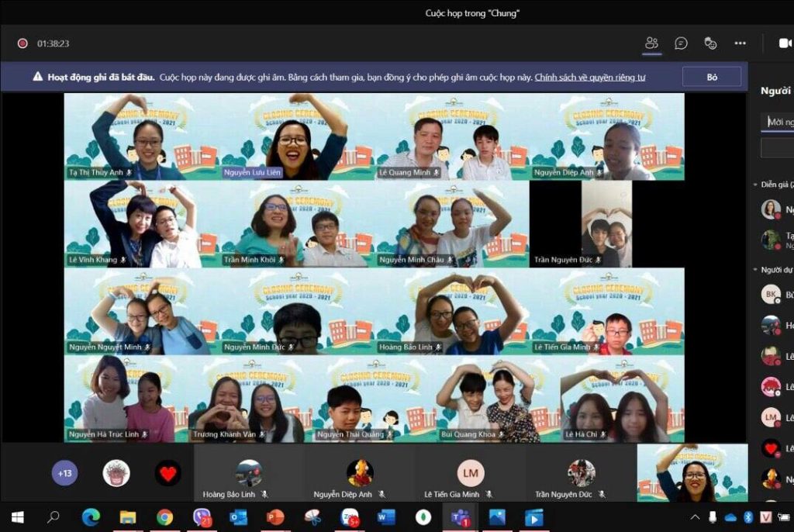794x532 pixels.
Task: Click the reactions icon in meeting toolbar
Action: [x=710, y=43]
